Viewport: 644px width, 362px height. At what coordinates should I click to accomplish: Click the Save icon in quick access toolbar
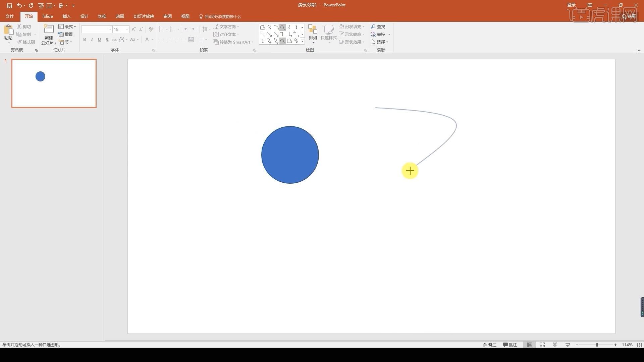click(x=9, y=5)
